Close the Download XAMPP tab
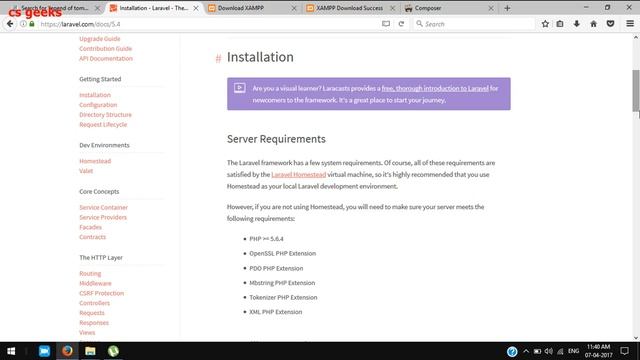This screenshot has height=360, width=640. pyautogui.click(x=294, y=8)
